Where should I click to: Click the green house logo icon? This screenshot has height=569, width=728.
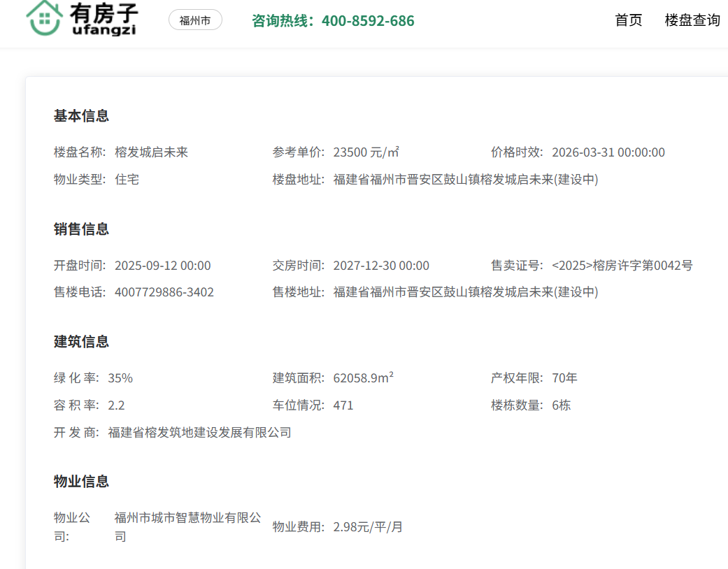[x=44, y=17]
